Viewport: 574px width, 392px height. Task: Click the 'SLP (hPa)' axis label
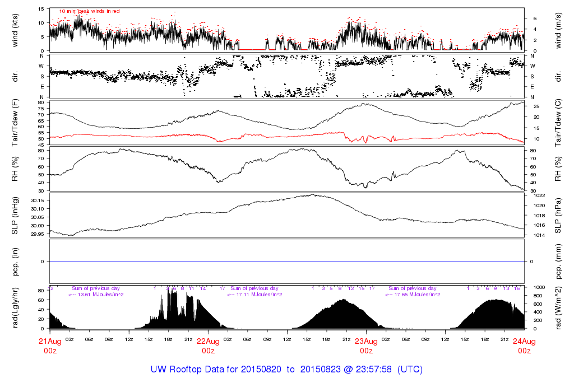559,216
